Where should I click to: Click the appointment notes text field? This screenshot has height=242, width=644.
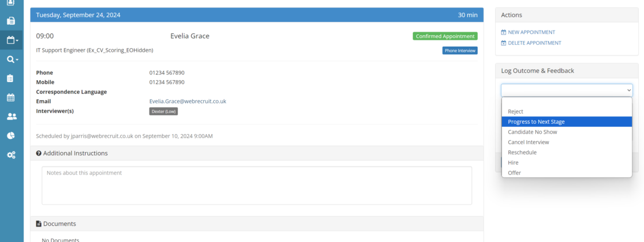256,186
